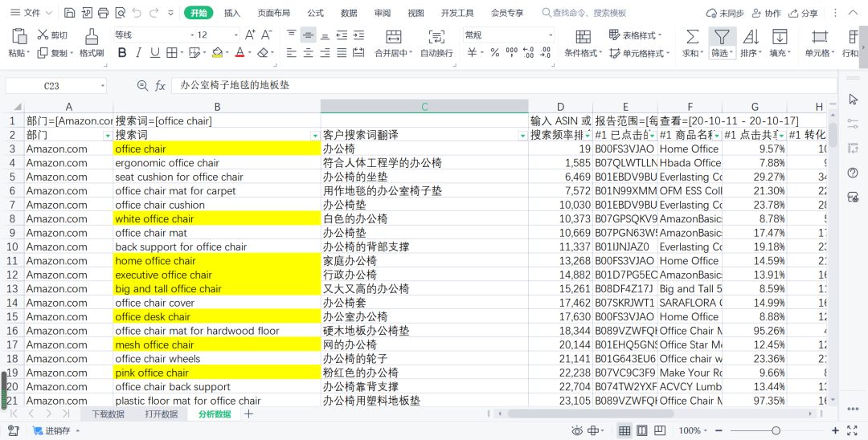
Task: Switch to Normal view in status bar
Action: click(x=624, y=430)
